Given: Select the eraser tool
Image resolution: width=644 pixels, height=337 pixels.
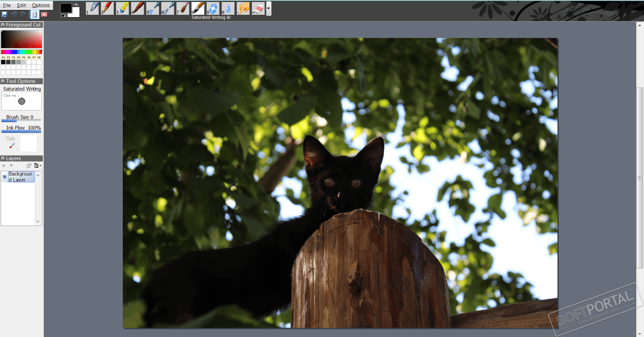Looking at the screenshot, I should [x=258, y=8].
